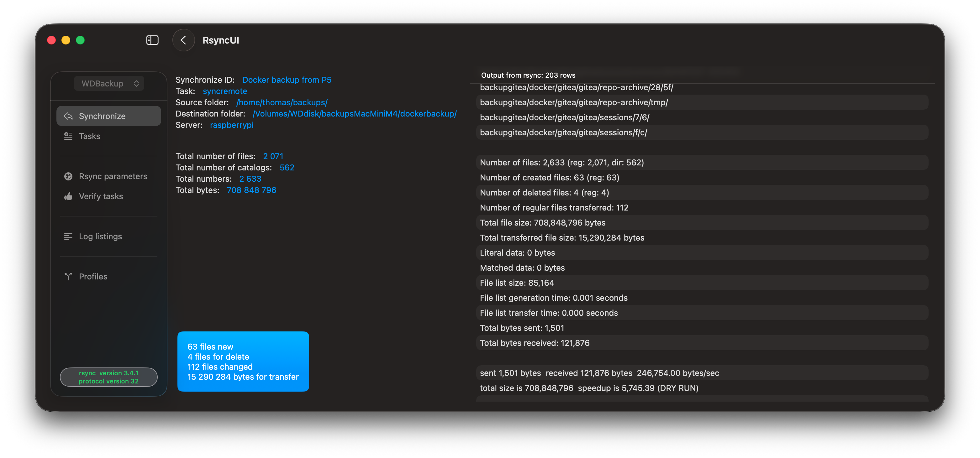Click the blue summary box with 63 files new
The height and width of the screenshot is (458, 980).
click(x=243, y=362)
